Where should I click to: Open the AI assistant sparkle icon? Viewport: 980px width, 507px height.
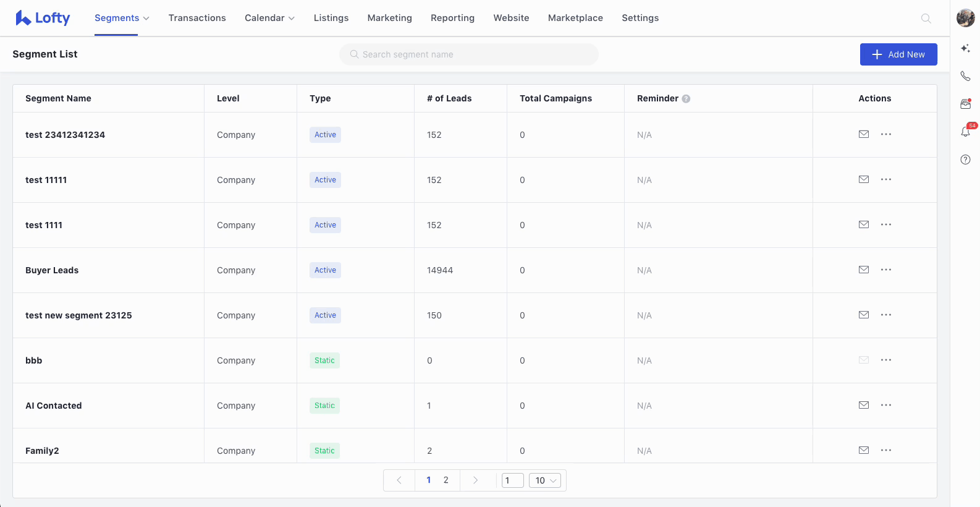pos(965,48)
